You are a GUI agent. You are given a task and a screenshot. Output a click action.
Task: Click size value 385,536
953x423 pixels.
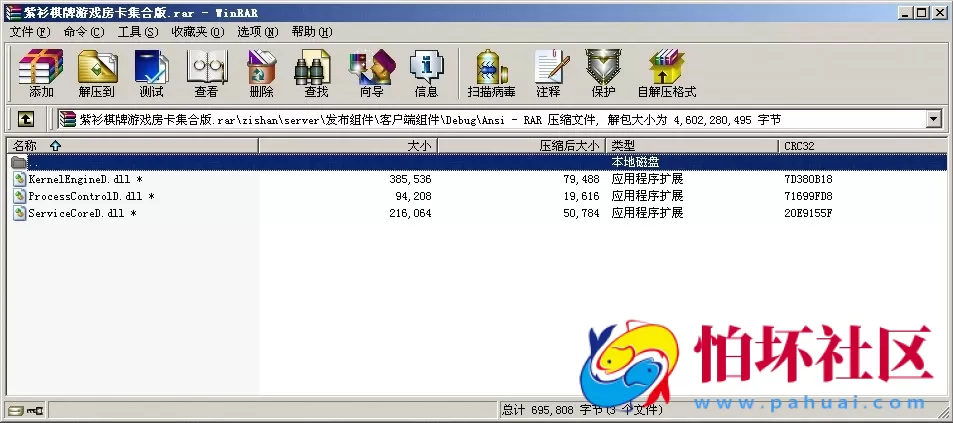point(410,179)
